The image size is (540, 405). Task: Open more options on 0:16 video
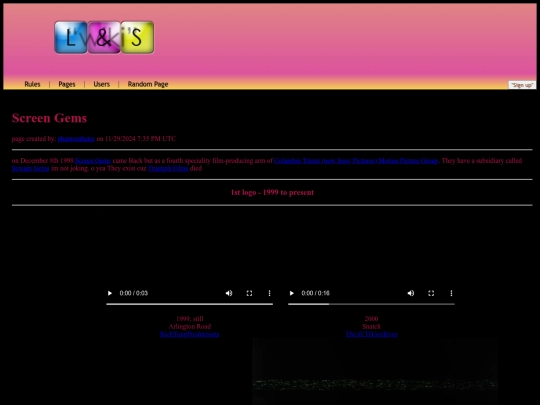pos(451,293)
